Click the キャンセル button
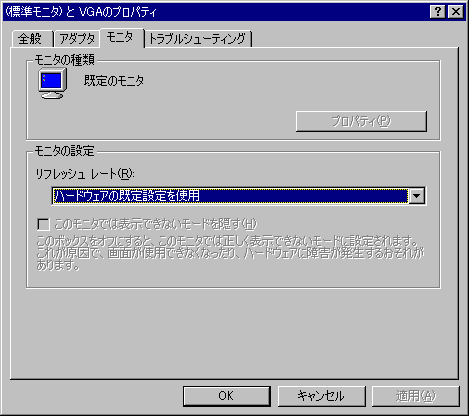Image resolution: width=469 pixels, height=416 pixels. point(321,396)
